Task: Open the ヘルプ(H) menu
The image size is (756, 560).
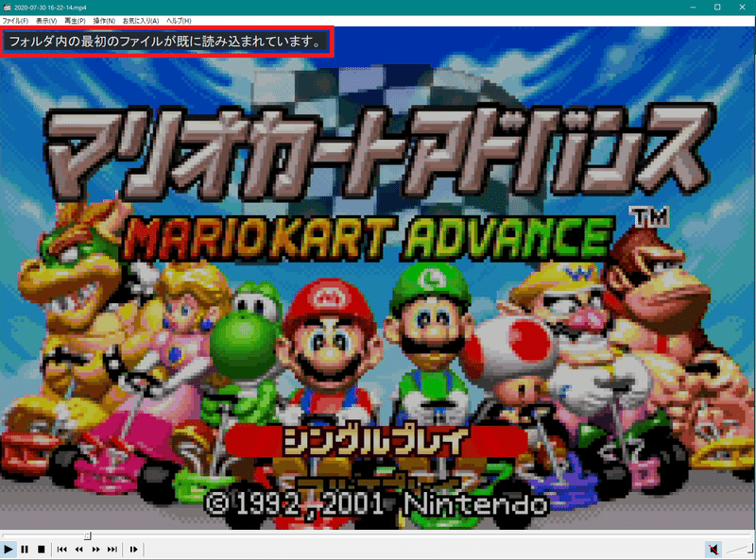Action: click(179, 21)
